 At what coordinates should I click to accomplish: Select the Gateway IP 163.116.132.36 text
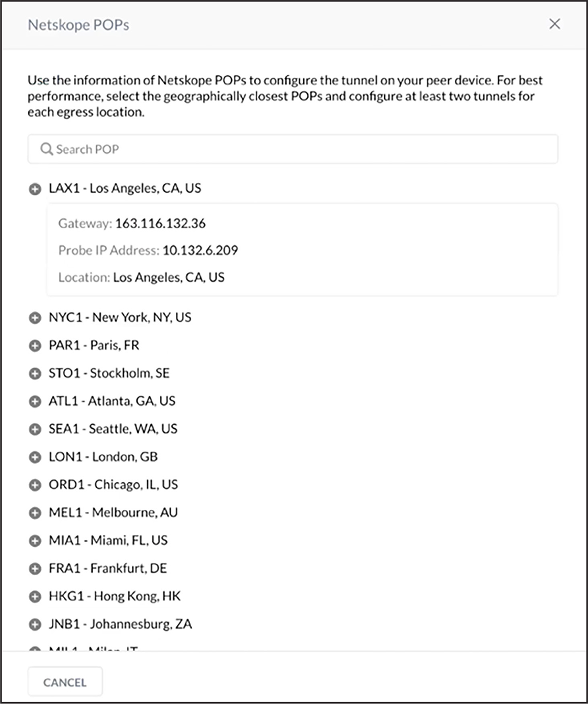pos(160,224)
